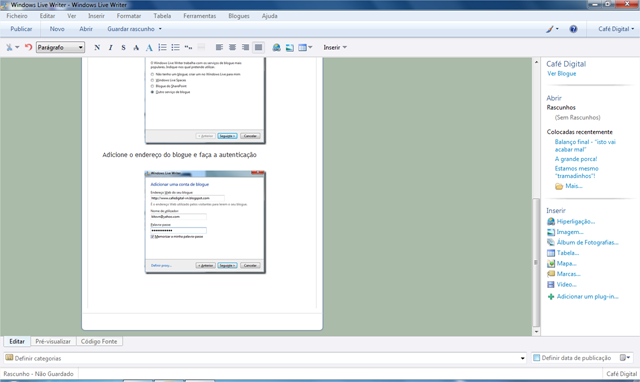Viewport: 640px width, 382px height.
Task: Apply blockquote formatting icon
Action: click(188, 47)
